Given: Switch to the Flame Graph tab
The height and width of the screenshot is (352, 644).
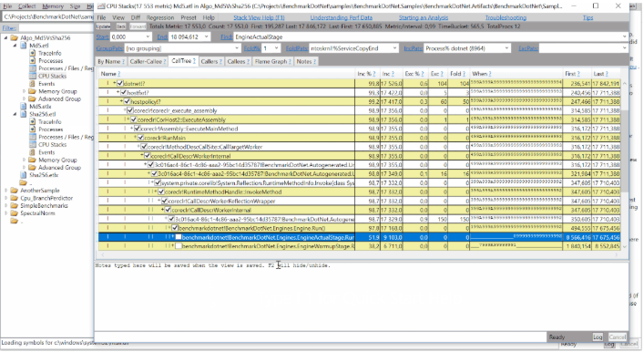Looking at the screenshot, I should tap(272, 62).
